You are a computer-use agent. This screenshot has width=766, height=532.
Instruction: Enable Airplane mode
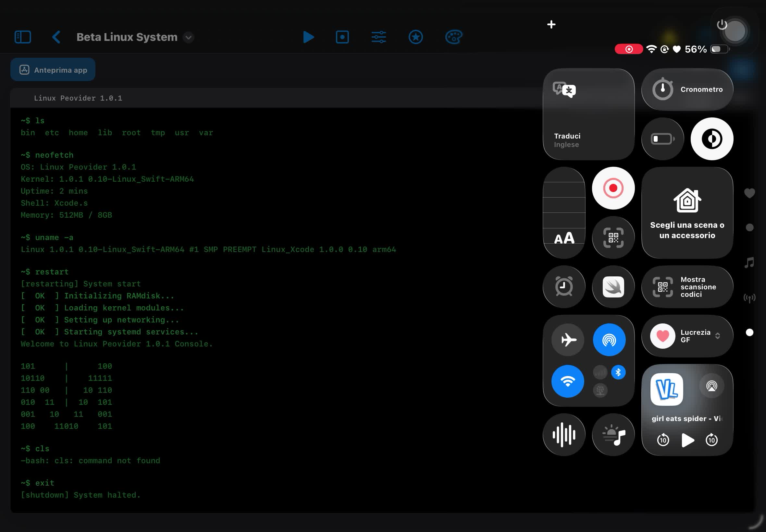568,339
